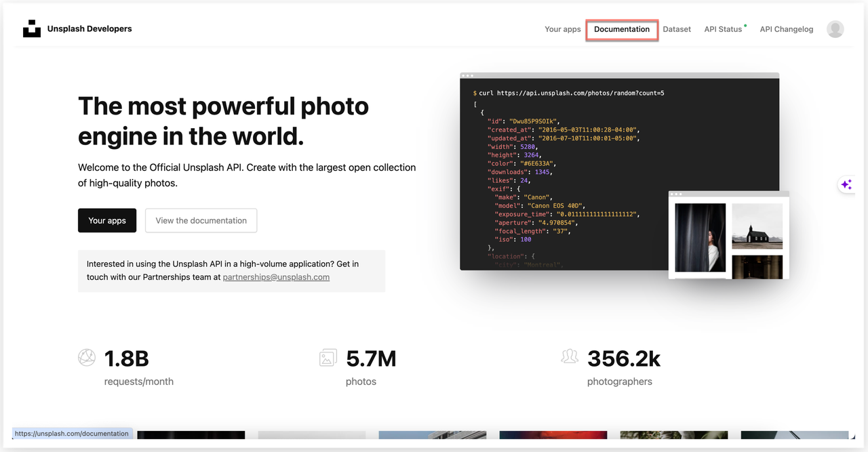The image size is (868, 452).
Task: Click the woman by curtain photo thumbnail
Action: [x=701, y=238]
